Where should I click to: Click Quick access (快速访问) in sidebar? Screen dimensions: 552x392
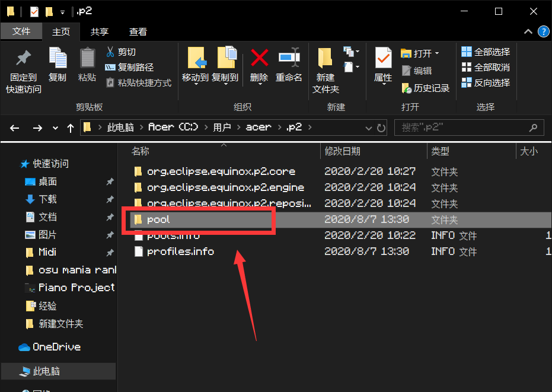pos(51,164)
